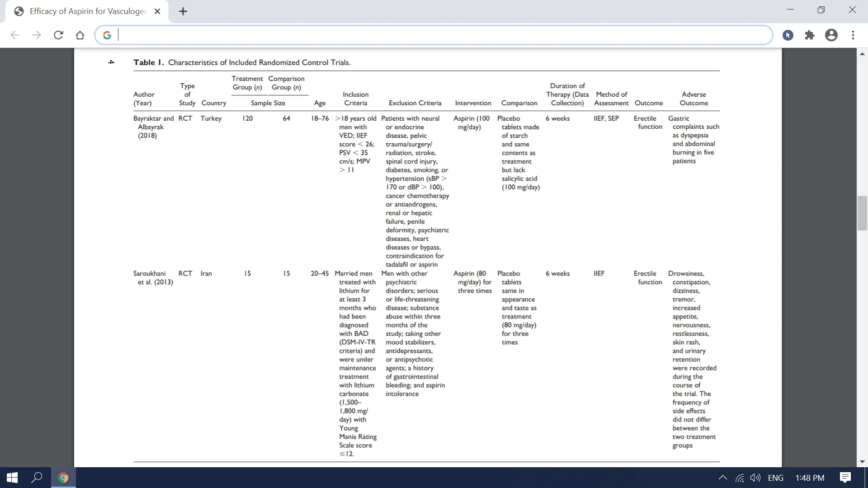Click the Age column header
Screen dimensions: 868x488
(x=320, y=103)
